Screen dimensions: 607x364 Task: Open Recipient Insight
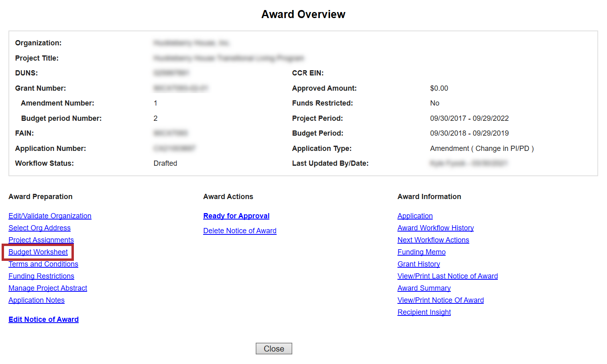coord(424,312)
